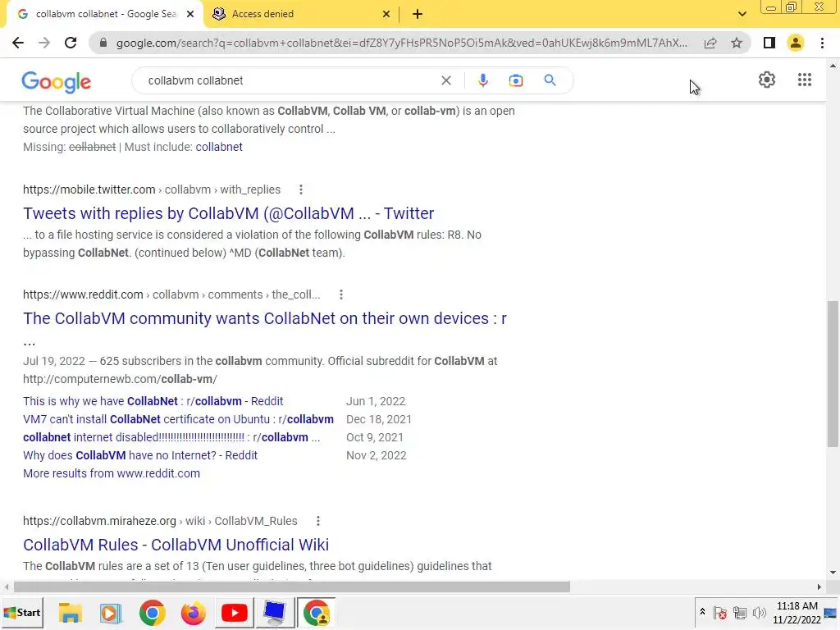
Task: Click the address bar URL
Action: 402,43
